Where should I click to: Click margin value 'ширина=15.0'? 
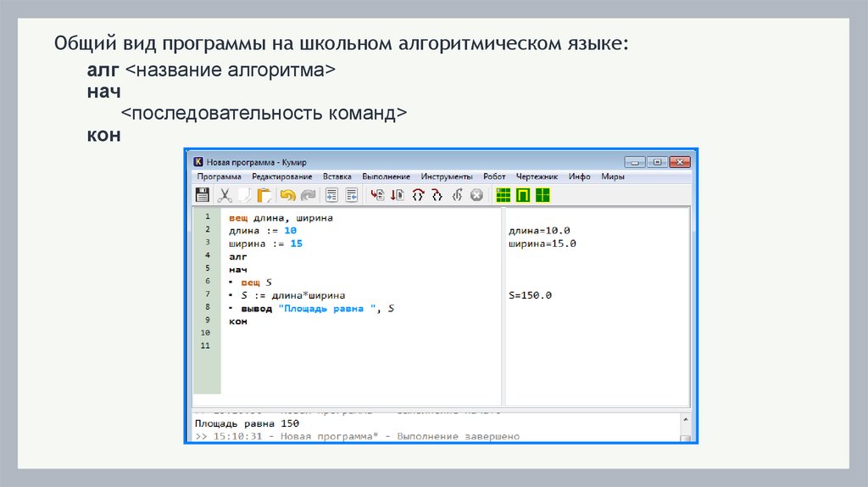(x=542, y=243)
